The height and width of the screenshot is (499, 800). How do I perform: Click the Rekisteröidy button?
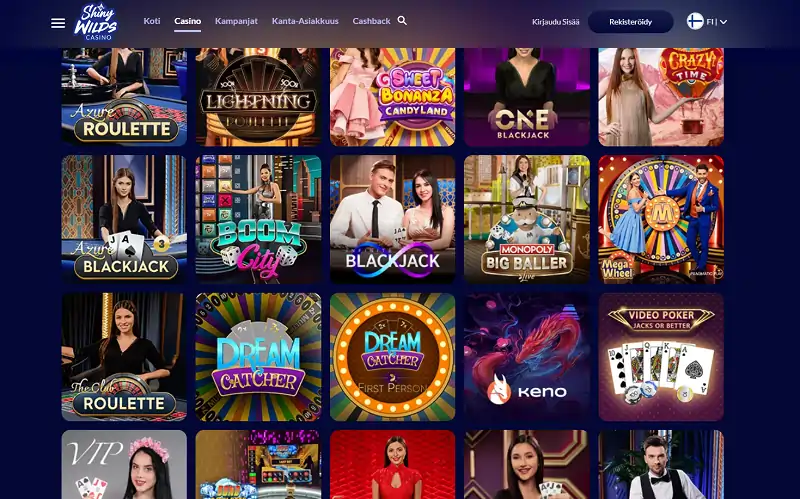[631, 22]
